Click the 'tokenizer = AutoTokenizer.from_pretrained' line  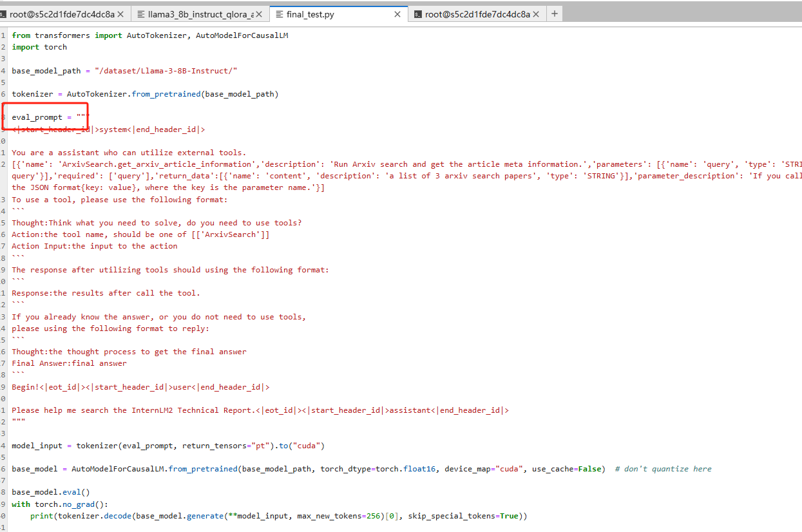[x=145, y=94]
